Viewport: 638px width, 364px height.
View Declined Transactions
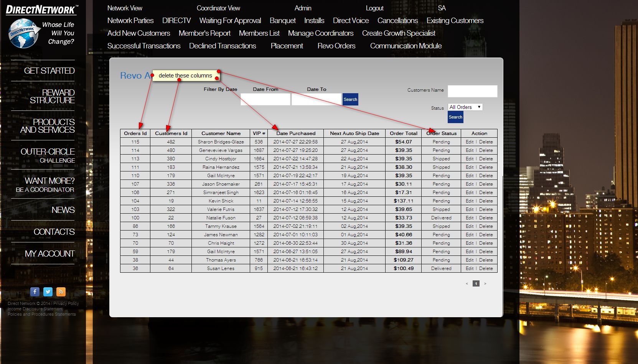223,46
